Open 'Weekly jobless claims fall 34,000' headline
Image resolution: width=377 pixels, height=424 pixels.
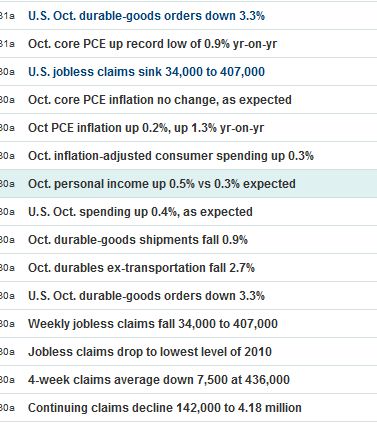point(153,324)
